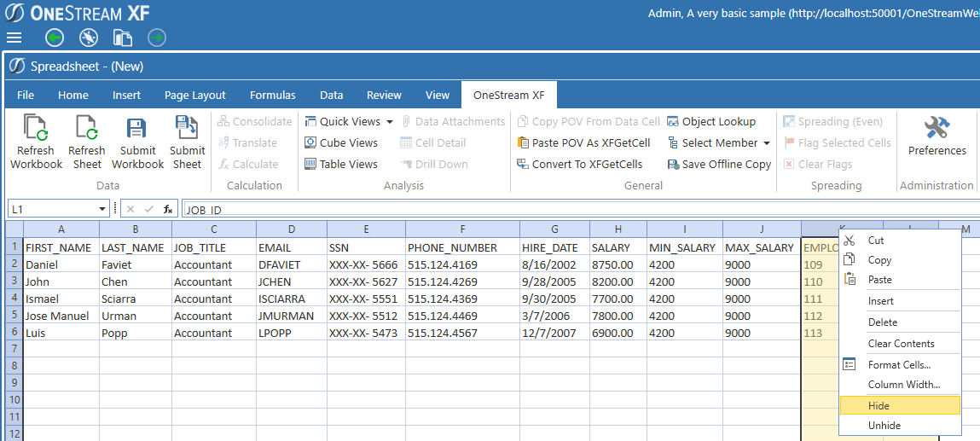980x441 pixels.
Task: Click Cell Detail
Action: [433, 143]
